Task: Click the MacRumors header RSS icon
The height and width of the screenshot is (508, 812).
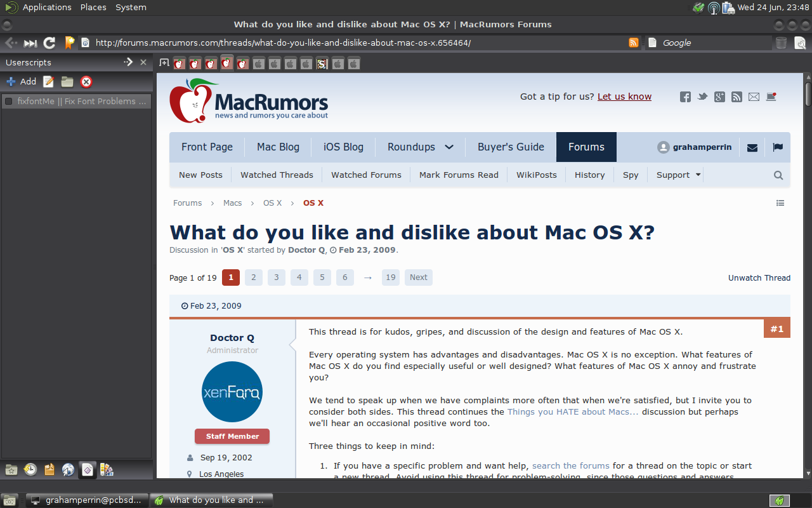Action: click(737, 97)
